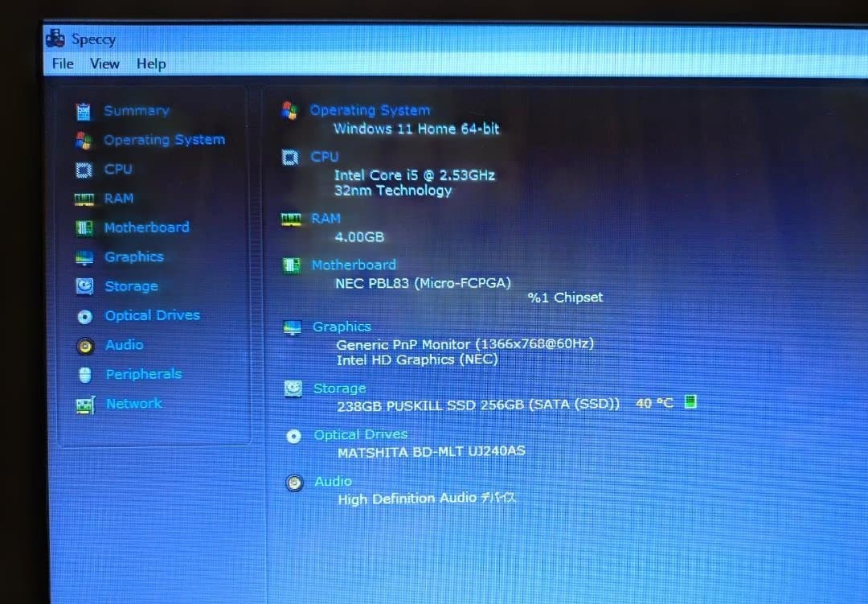Click the Audio speaker icon in summary pane
This screenshot has width=868, height=604.
click(x=294, y=483)
